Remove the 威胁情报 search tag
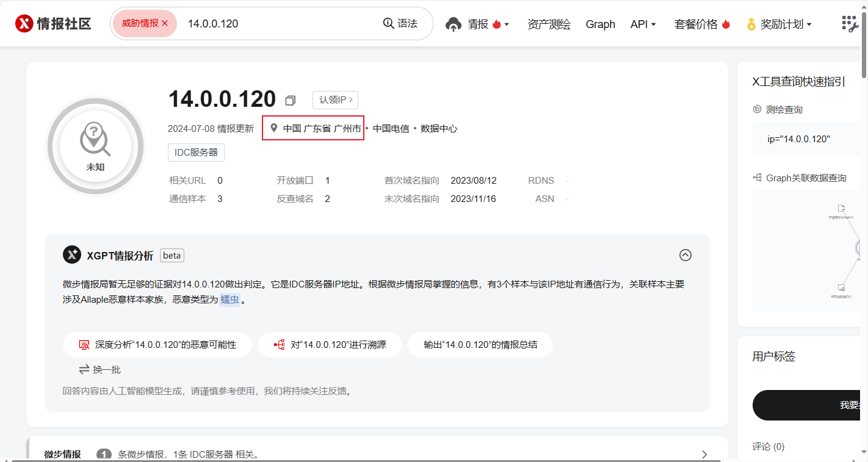This screenshot has height=462, width=868. point(165,23)
